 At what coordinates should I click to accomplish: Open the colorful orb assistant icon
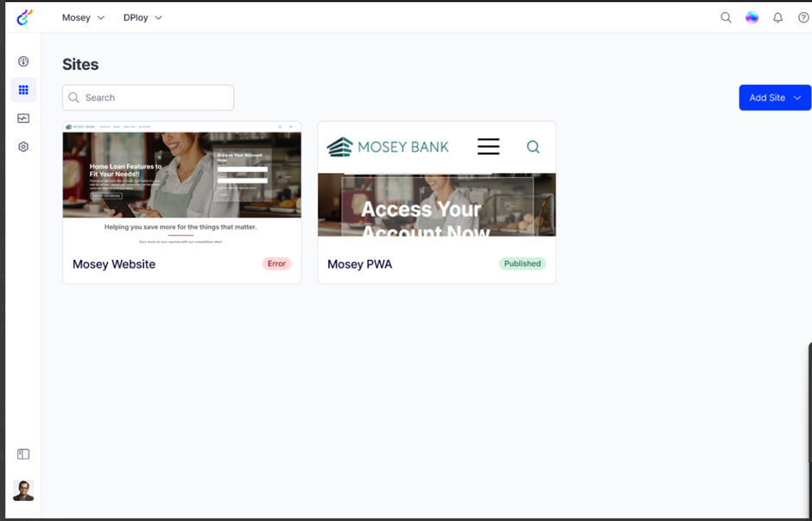click(x=752, y=17)
